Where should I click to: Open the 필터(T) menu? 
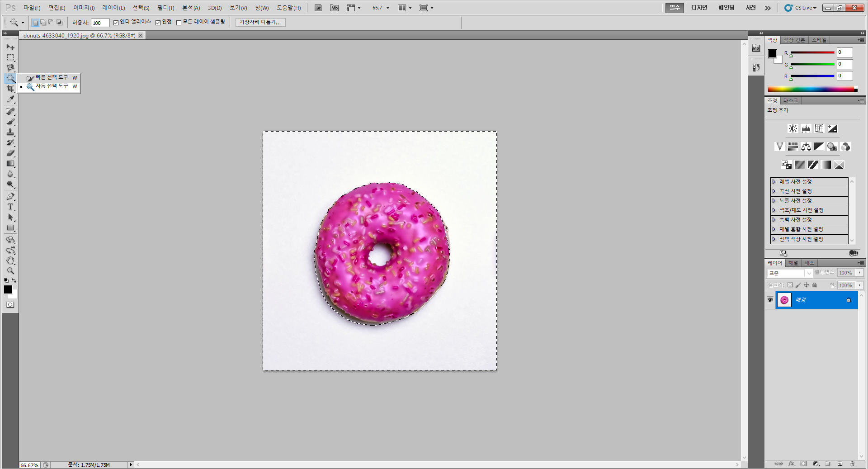click(165, 8)
